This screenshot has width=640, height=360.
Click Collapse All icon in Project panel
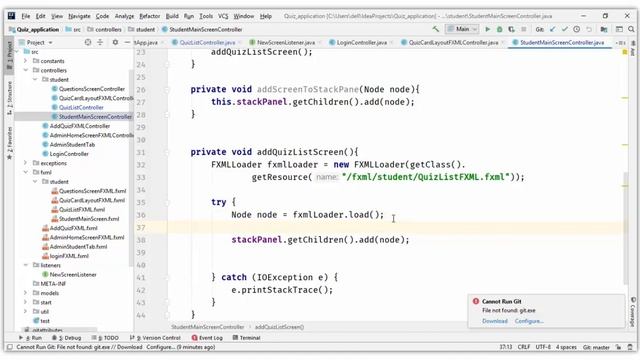point(100,42)
